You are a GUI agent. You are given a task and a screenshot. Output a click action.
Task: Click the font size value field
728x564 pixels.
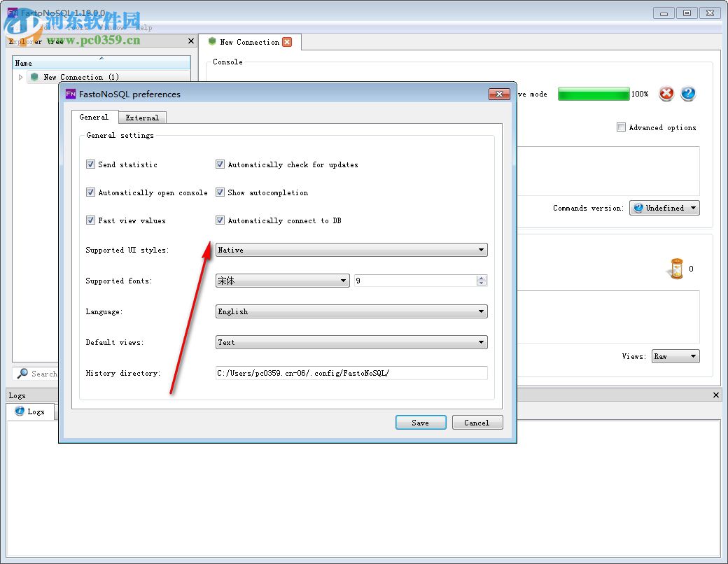pyautogui.click(x=416, y=281)
